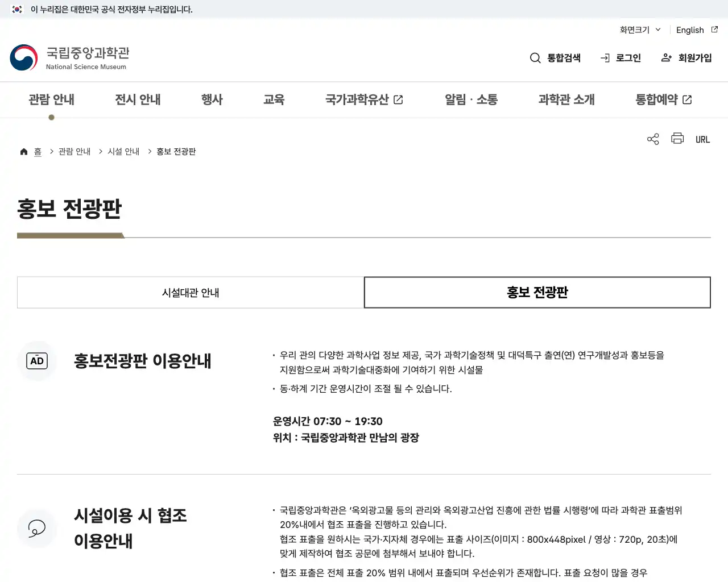Image resolution: width=728 pixels, height=582 pixels.
Task: Click the English language link
Action: (x=689, y=30)
